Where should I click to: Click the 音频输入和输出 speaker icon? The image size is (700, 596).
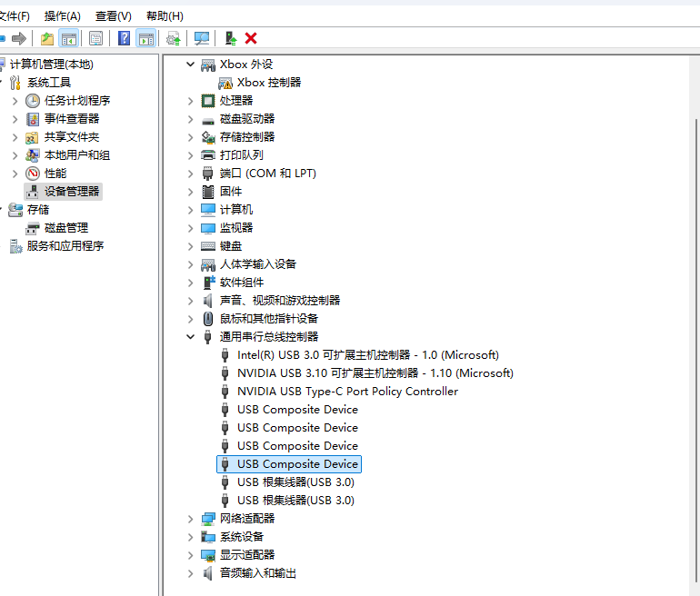tap(207, 573)
